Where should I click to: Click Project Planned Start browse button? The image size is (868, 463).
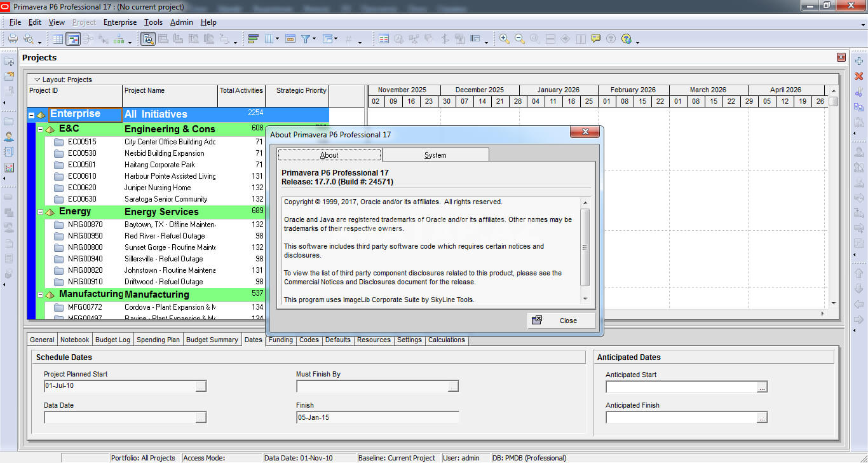tap(201, 386)
